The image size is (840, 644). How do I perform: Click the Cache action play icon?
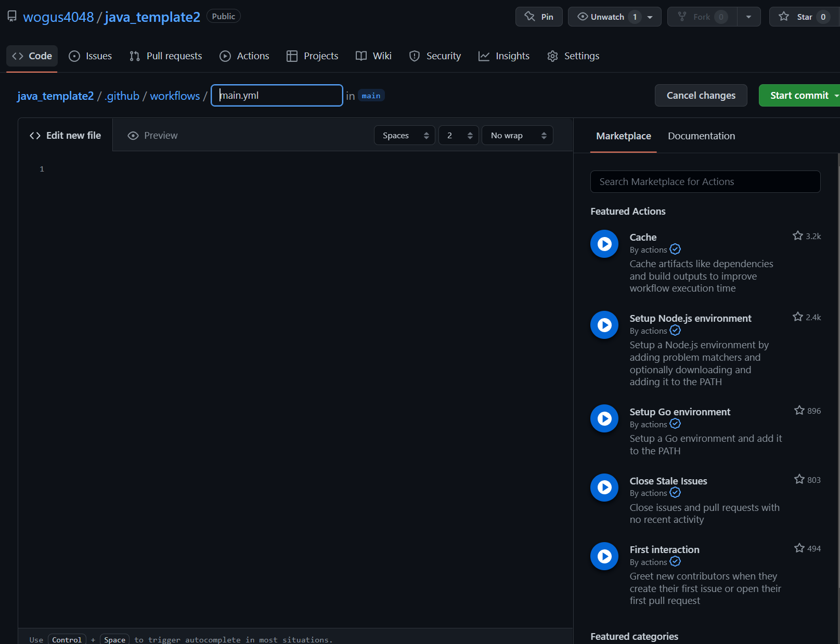(x=604, y=244)
